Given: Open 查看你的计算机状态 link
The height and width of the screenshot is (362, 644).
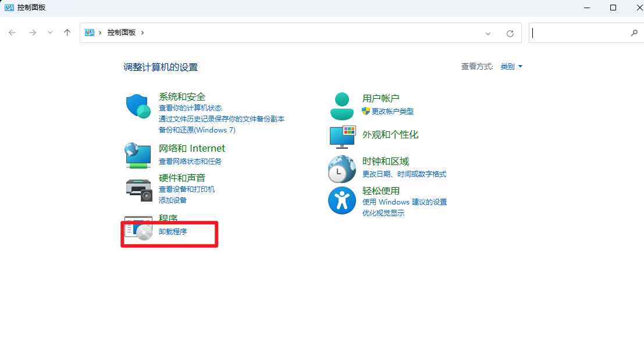Looking at the screenshot, I should click(190, 108).
